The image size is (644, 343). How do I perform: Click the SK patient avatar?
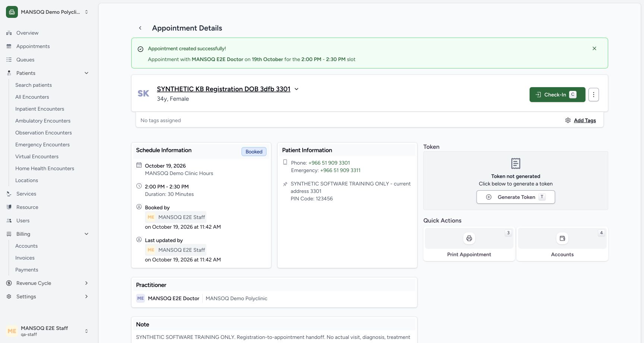[143, 93]
